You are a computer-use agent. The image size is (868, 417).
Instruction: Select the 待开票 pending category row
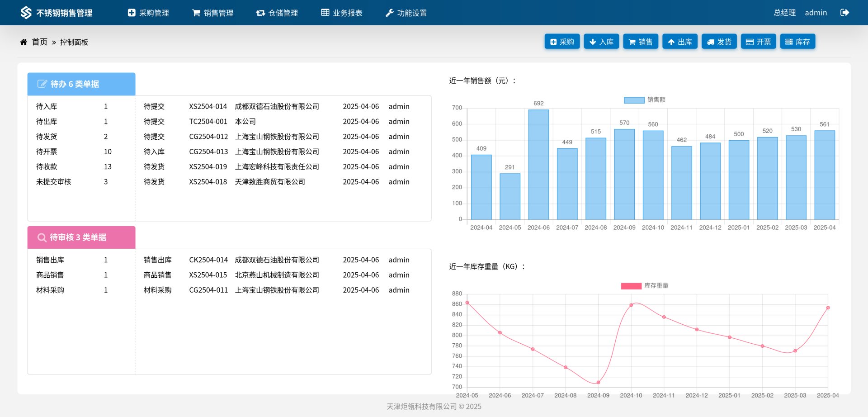47,152
